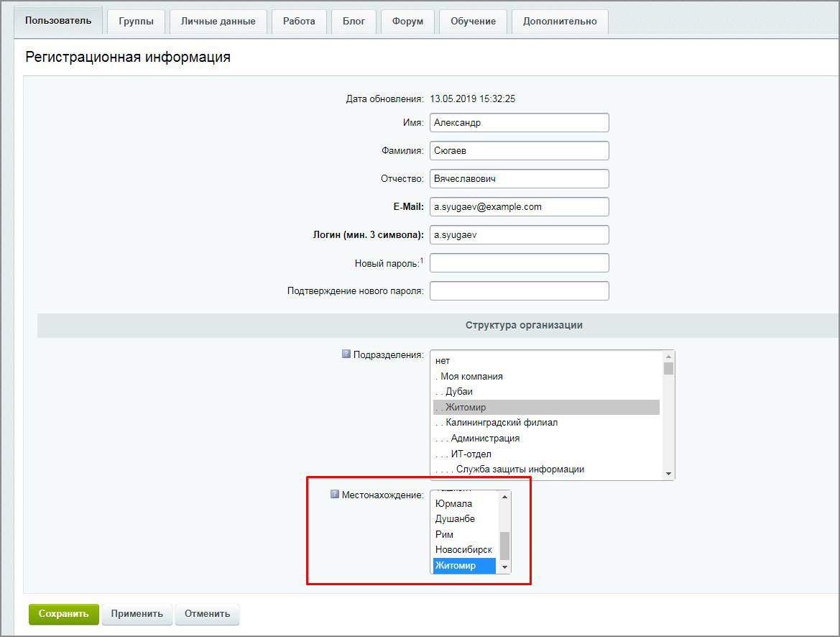Select Житомир in the Подразделения list
The image size is (840, 637).
tap(546, 407)
